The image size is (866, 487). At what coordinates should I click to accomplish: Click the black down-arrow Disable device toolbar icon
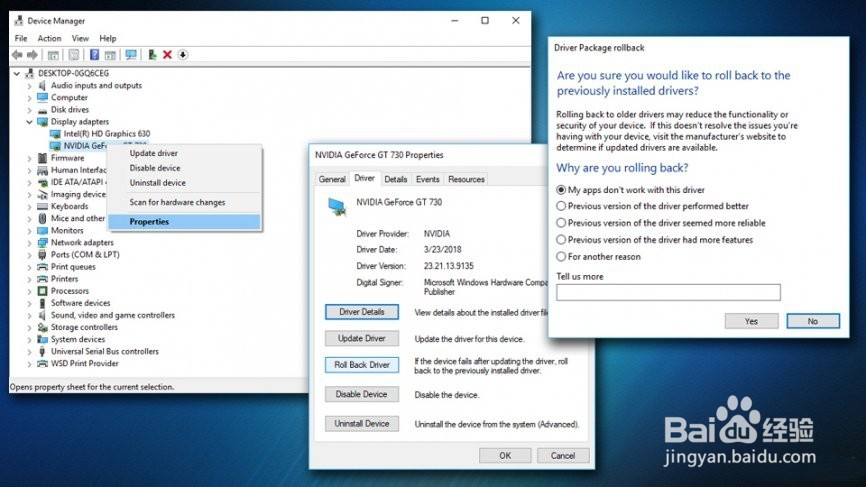coord(183,55)
